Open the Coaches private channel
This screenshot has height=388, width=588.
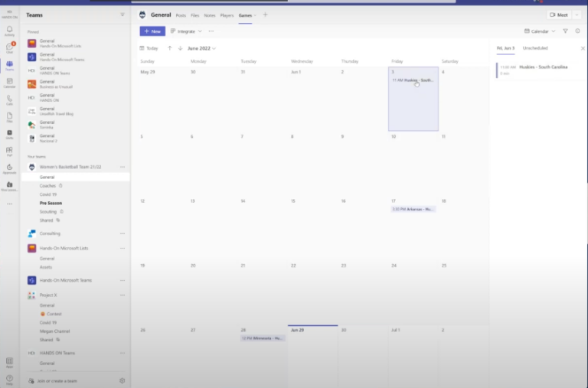tap(47, 185)
